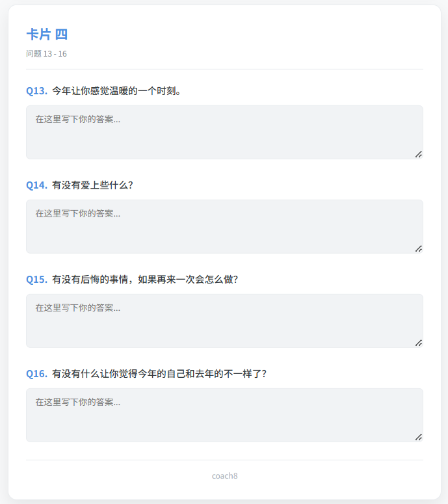Image resolution: width=448 pixels, height=504 pixels.
Task: Click the question text 今年让你感觉温暖的一个时刻
Action: point(116,91)
